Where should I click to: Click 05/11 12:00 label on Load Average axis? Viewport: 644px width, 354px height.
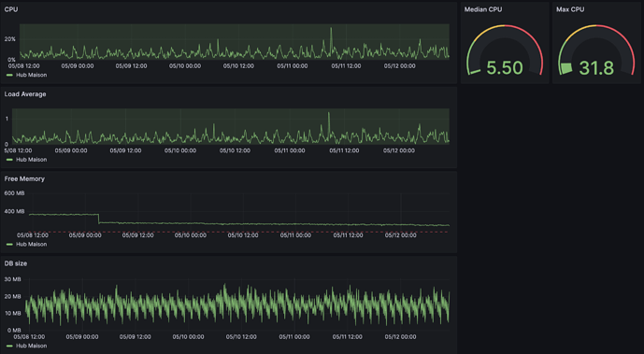click(x=344, y=150)
